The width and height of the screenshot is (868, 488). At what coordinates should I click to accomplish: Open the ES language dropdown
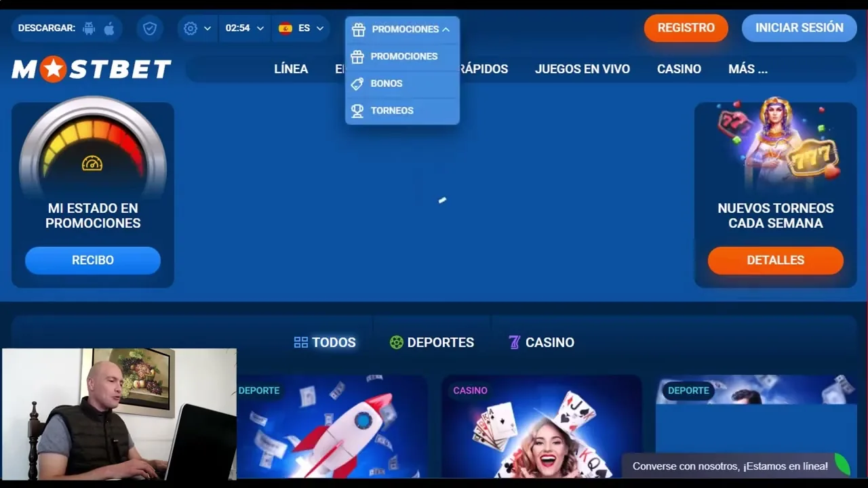coord(301,28)
